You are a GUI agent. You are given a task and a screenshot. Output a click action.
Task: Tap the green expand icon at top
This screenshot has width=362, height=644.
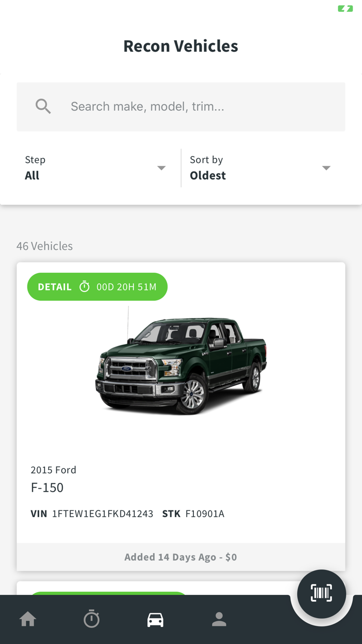345,9
